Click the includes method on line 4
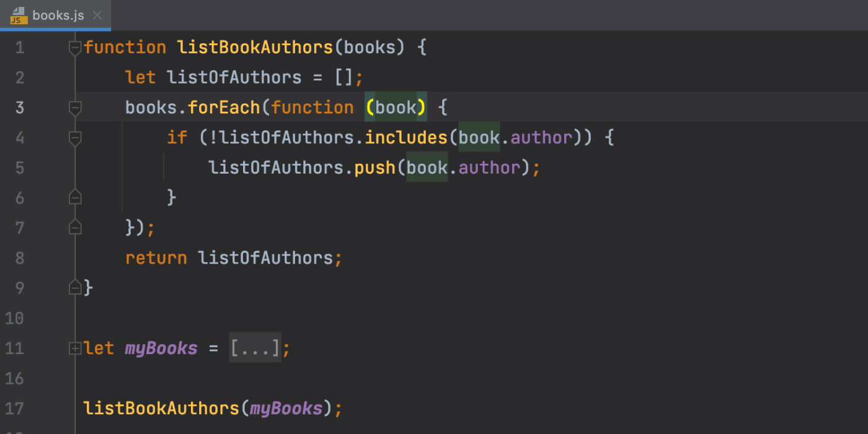 pos(406,138)
